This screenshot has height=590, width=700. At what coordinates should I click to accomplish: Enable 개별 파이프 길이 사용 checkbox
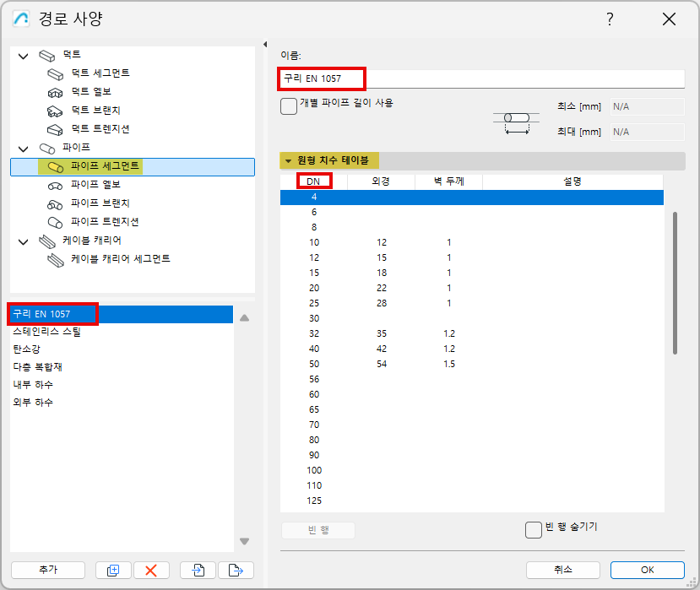pos(289,106)
